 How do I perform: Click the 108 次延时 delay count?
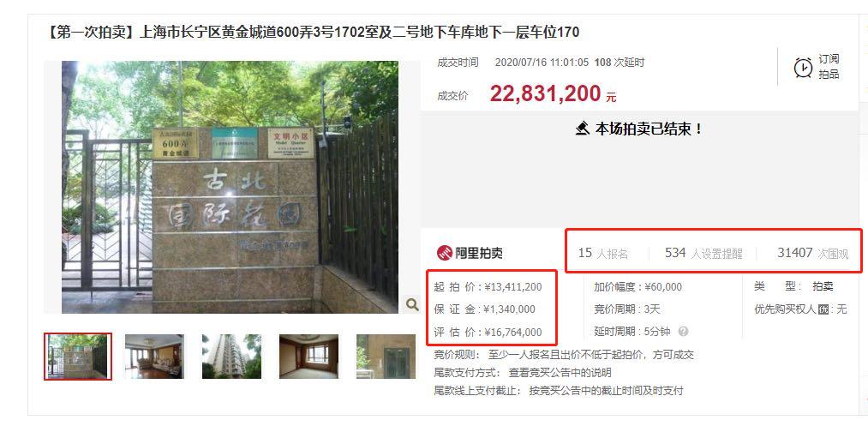pos(619,63)
